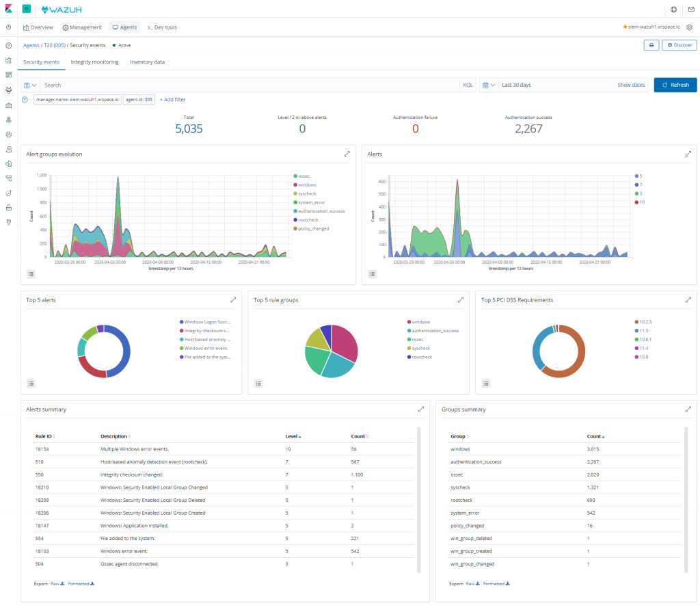700x605 pixels.
Task: Sort Alerts summary by Description column
Action: click(115, 437)
